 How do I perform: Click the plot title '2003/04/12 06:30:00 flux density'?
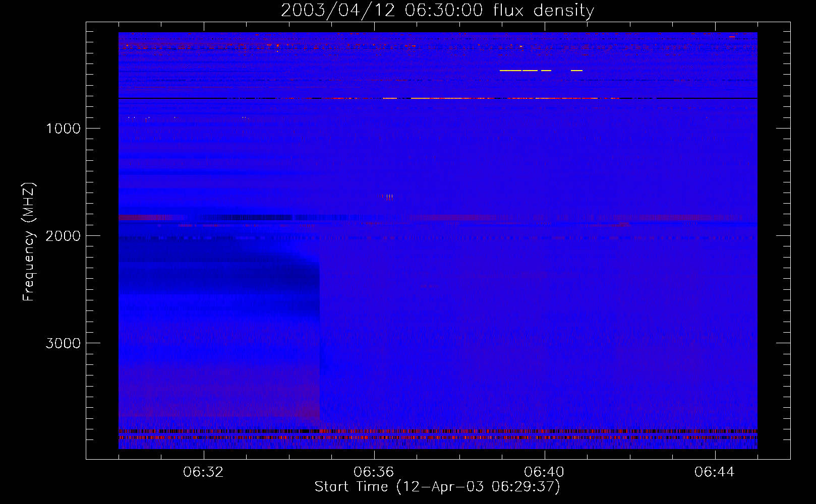pyautogui.click(x=437, y=11)
